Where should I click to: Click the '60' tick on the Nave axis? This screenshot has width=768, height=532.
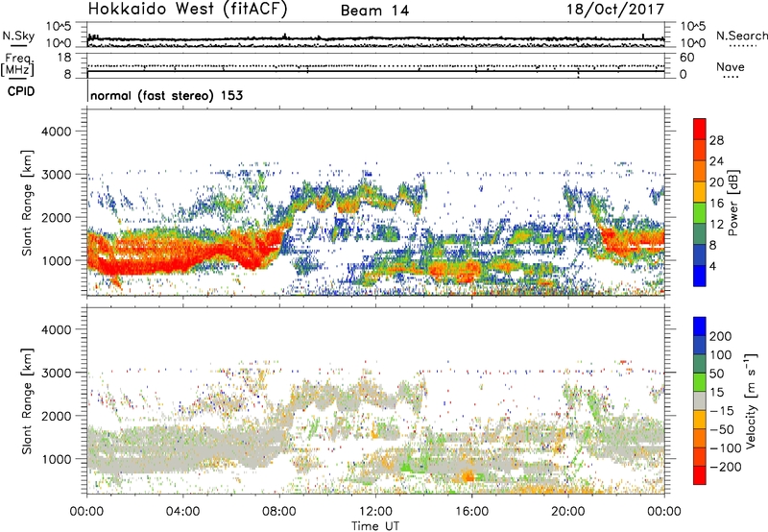click(x=686, y=58)
